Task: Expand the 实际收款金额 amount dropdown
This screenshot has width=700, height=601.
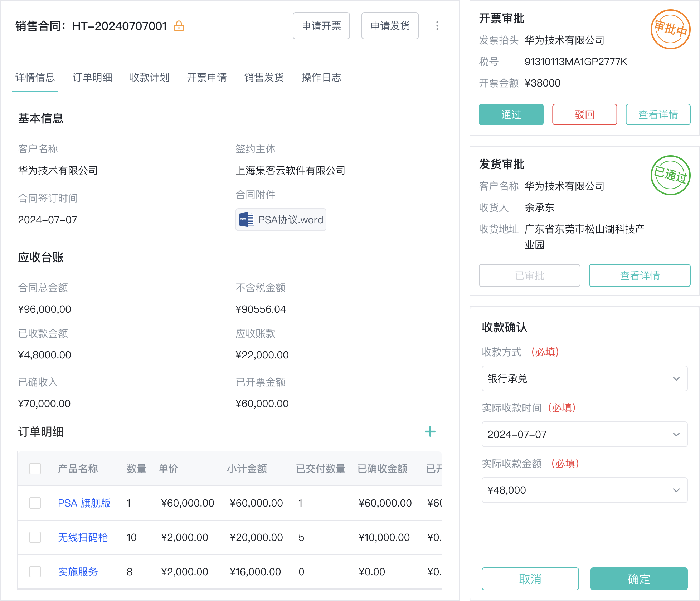Action: coord(676,490)
